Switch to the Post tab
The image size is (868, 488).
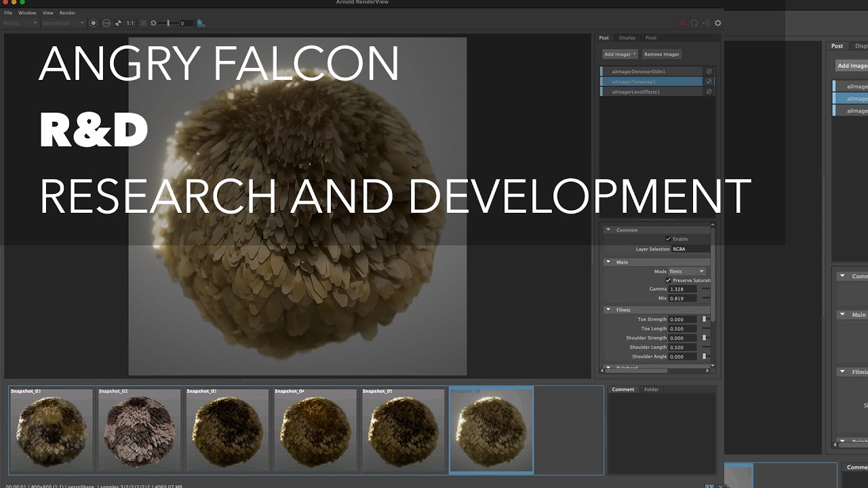[x=604, y=38]
